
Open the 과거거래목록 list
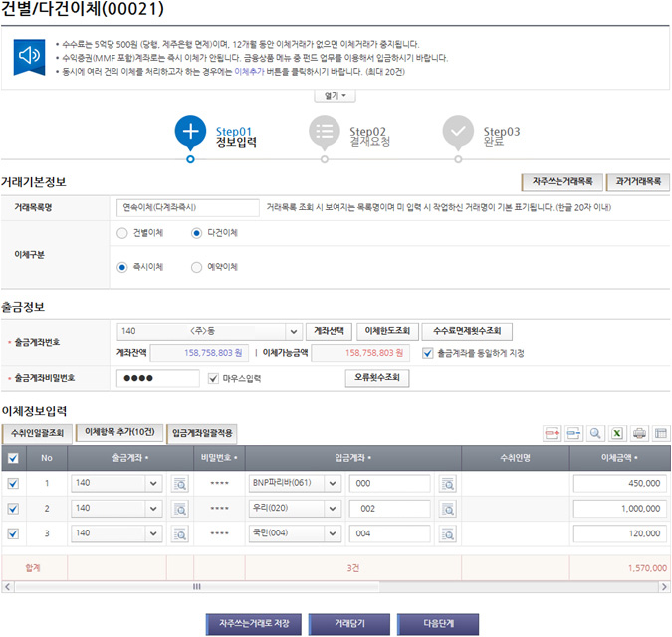click(x=638, y=181)
